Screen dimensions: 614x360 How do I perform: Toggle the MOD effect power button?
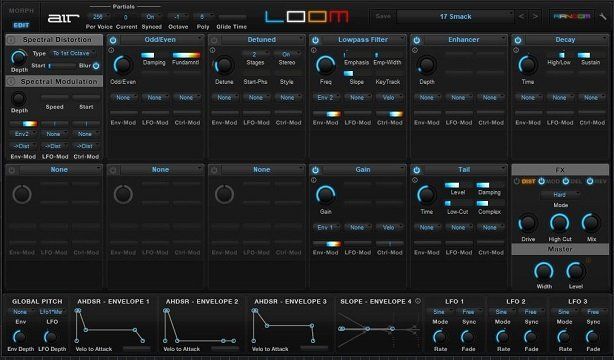click(x=542, y=181)
